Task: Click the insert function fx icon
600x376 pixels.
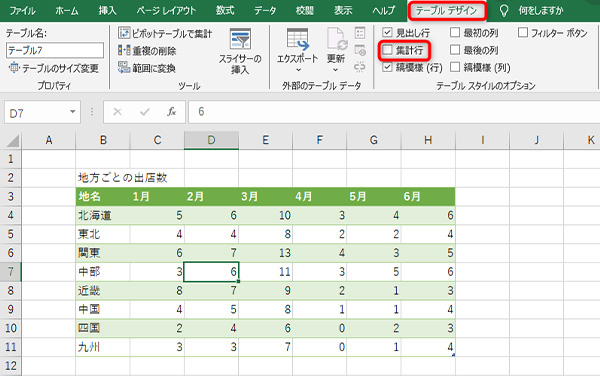Action: 171,112
